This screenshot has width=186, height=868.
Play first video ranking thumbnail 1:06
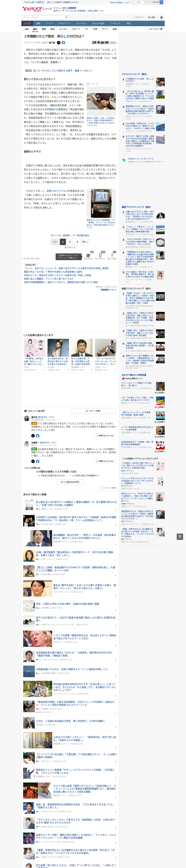tap(160, 297)
